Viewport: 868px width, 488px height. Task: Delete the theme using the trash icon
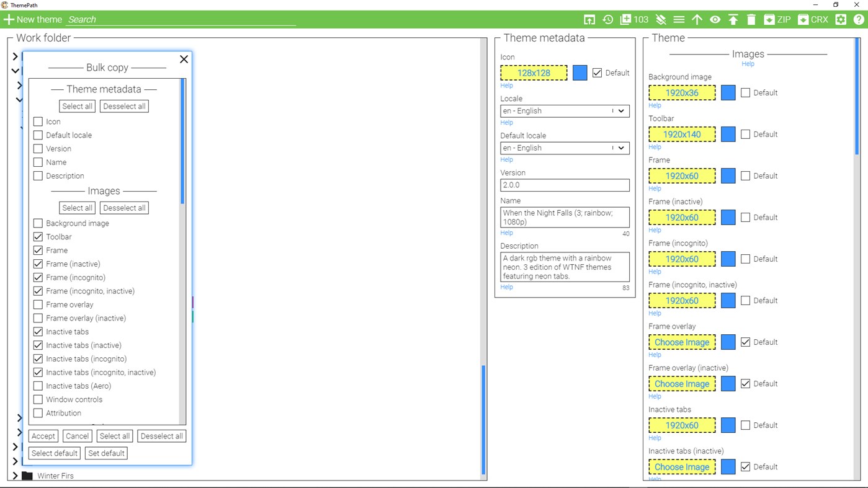751,19
